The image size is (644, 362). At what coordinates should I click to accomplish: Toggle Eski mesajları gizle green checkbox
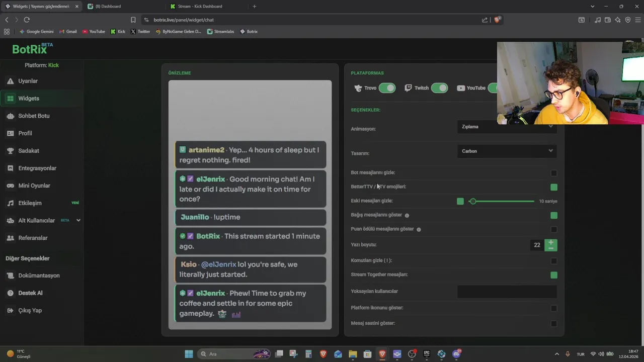(x=460, y=201)
